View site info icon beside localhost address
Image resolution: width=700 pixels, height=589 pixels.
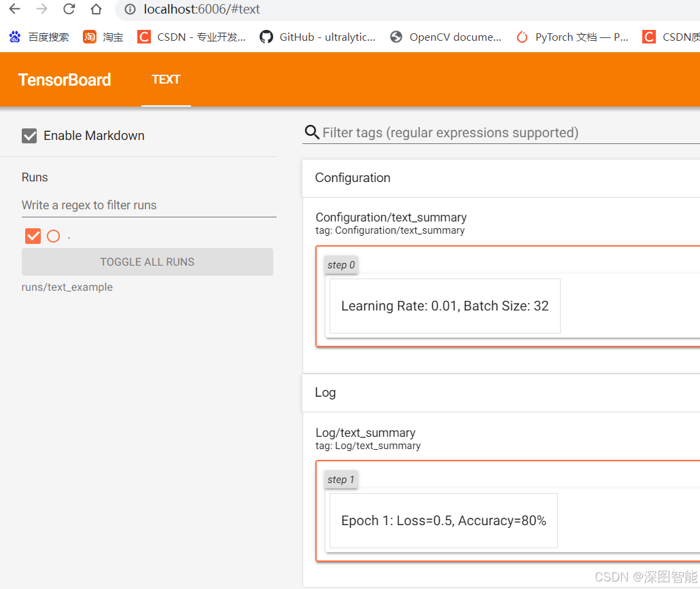130,10
